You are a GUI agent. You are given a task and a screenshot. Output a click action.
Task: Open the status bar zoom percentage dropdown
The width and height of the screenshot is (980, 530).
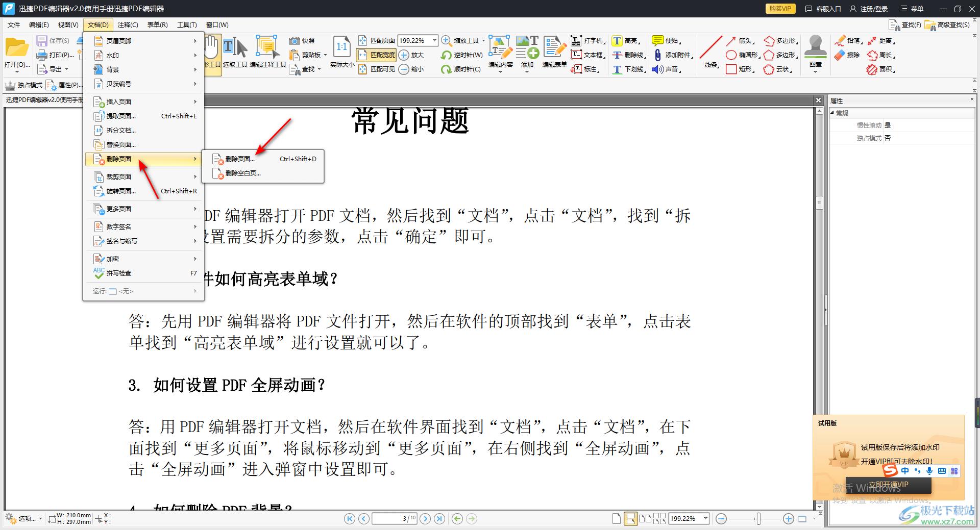pos(705,518)
